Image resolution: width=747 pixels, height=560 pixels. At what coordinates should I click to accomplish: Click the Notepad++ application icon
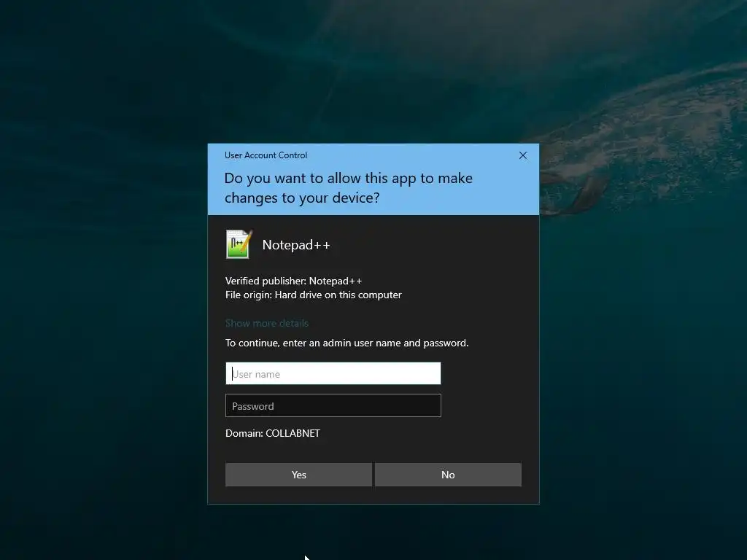pos(239,244)
